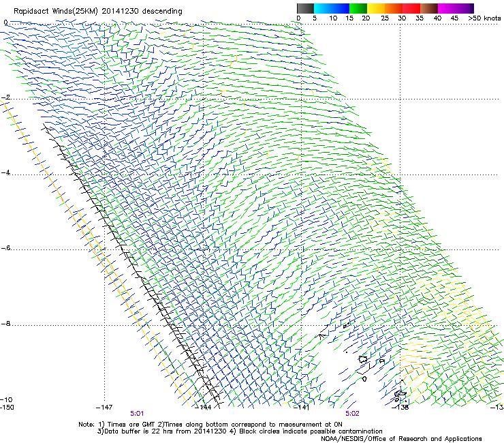Click the cyan 5-10 knots legend color
Screen dimensions: 504x443
(323, 8)
